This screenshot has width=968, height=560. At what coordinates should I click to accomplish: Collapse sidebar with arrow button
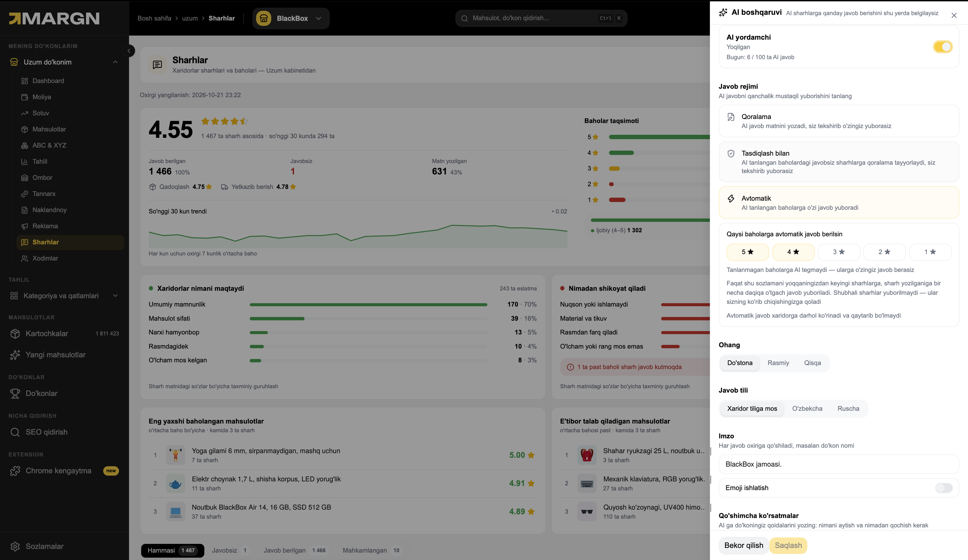[129, 51]
